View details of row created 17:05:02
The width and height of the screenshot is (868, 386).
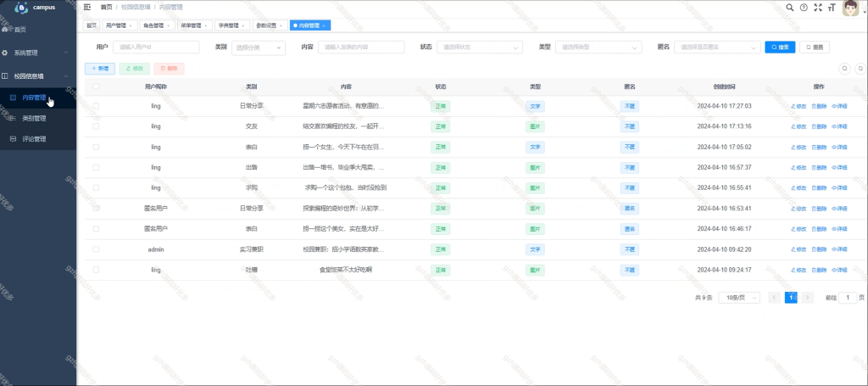coord(840,148)
